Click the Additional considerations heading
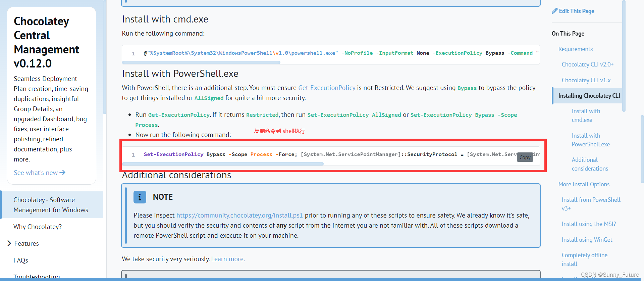The image size is (644, 281). pos(176,175)
